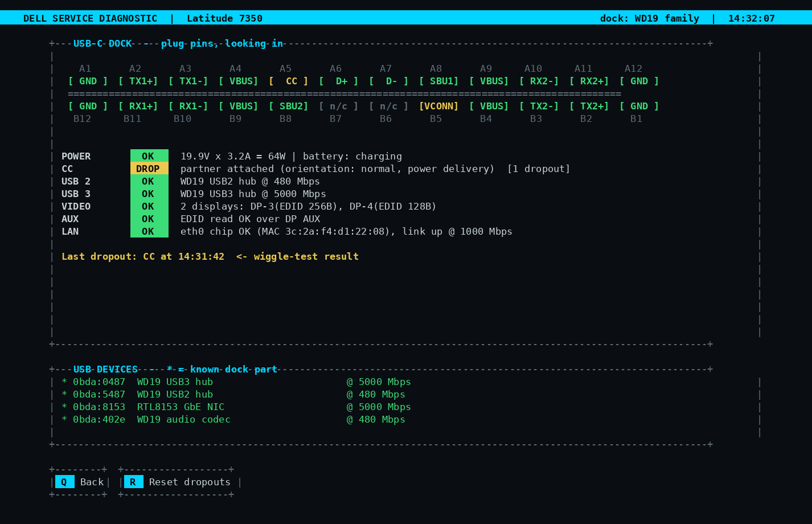Click the '2 displays: DP-3' video status text
Image resolution: width=812 pixels, height=524 pixels.
pos(309,206)
